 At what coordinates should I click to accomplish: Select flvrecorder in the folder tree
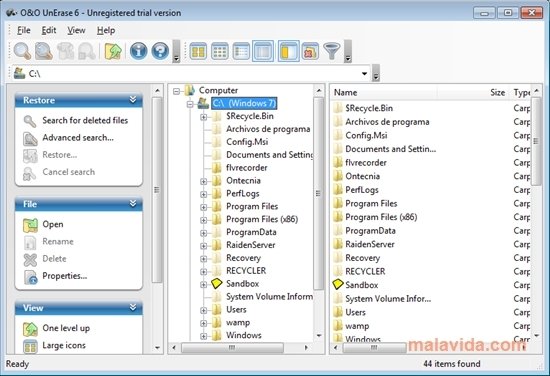247,168
